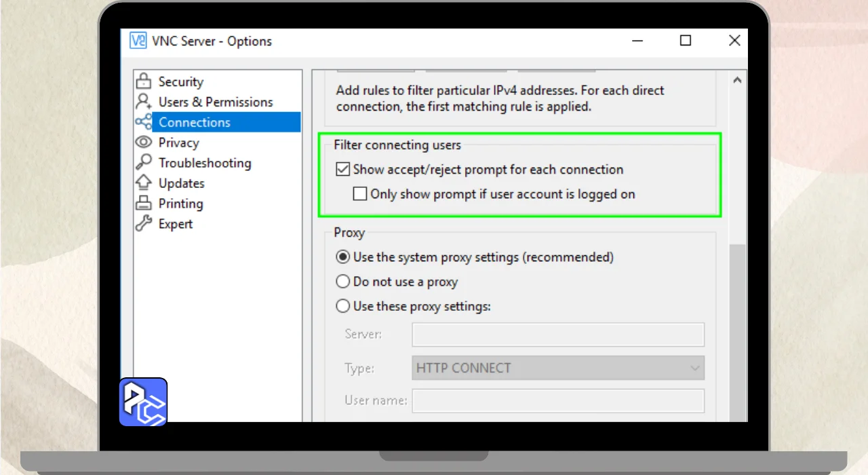This screenshot has height=475, width=868.
Task: Open the Expert settings page
Action: pos(176,224)
